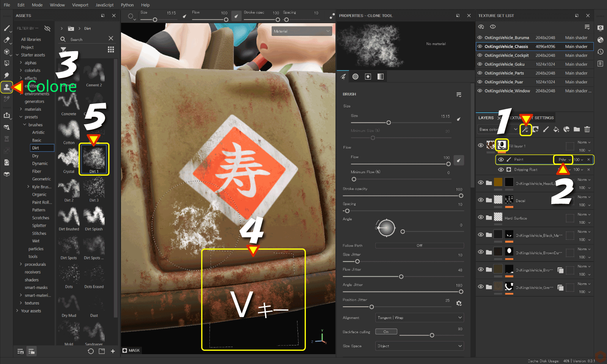Select the Smudge tool
Viewport: 607px width, 364px height.
pyautogui.click(x=6, y=75)
